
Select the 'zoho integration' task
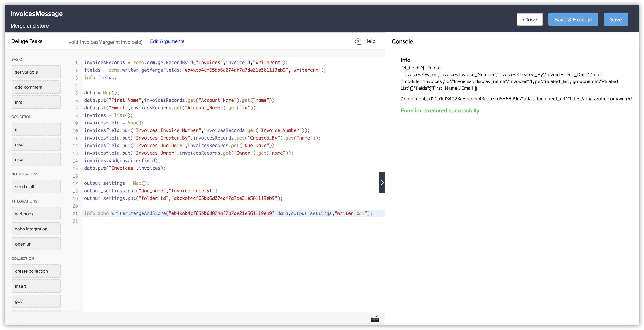pos(36,229)
